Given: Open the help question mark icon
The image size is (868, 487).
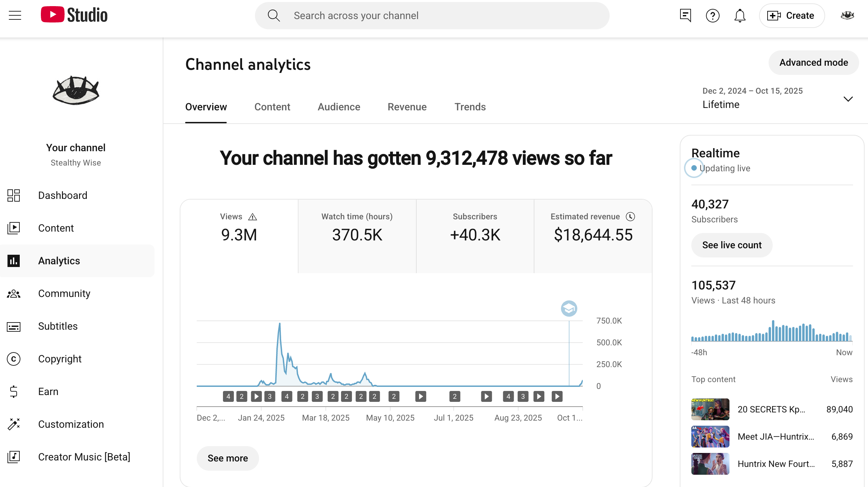Looking at the screenshot, I should tap(712, 15).
